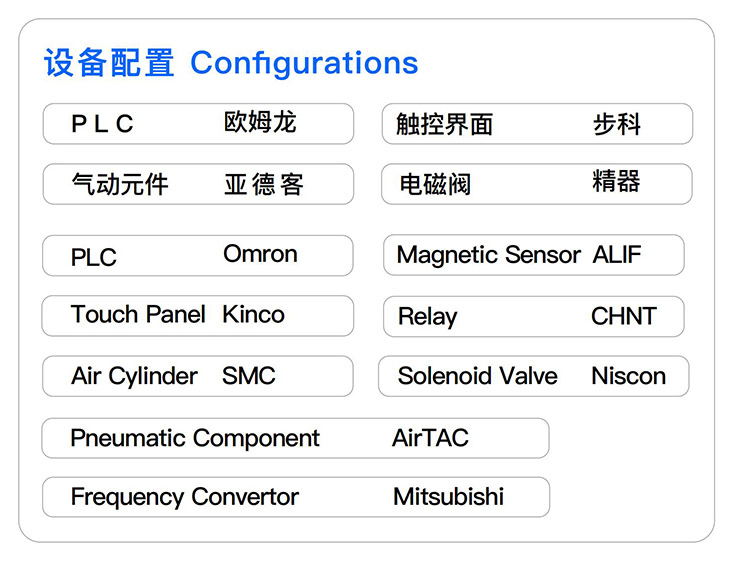Click the Omron brand text

tap(260, 254)
